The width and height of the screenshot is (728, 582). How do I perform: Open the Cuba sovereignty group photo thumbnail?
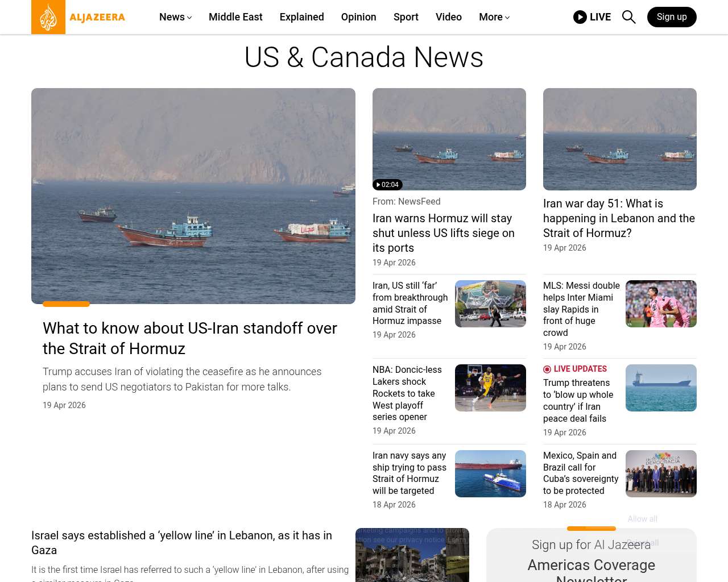coord(661,473)
